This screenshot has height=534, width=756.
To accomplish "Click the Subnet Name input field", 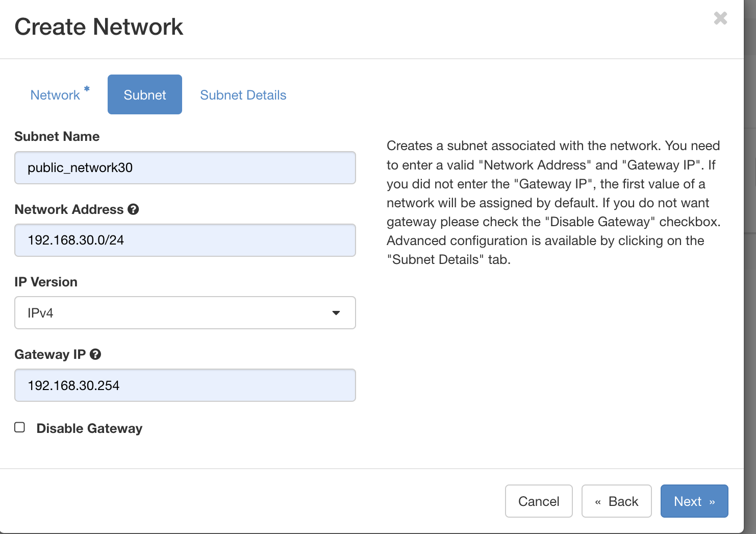I will click(185, 167).
